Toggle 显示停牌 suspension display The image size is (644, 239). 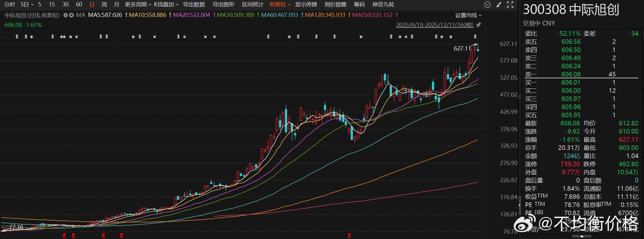[x=306, y=5]
